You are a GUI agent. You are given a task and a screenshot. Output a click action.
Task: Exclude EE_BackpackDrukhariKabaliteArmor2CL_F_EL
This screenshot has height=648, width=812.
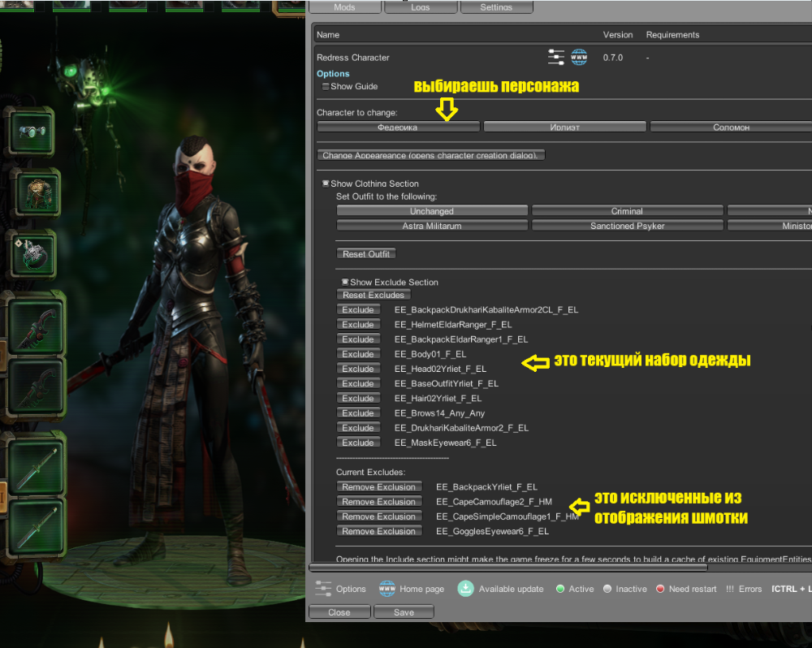click(x=358, y=309)
